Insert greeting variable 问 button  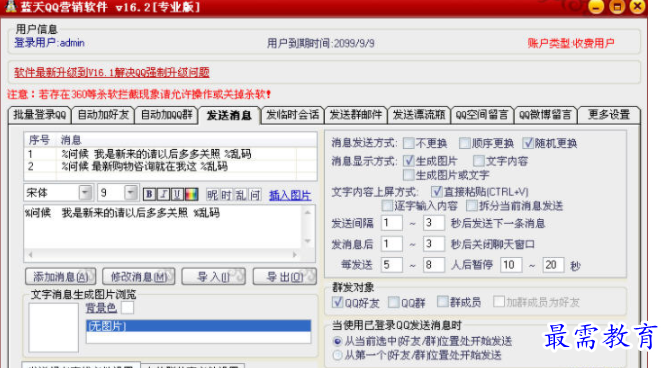point(255,195)
